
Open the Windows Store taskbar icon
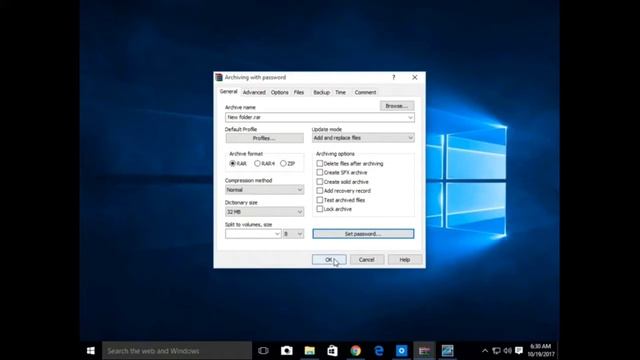[332, 351]
